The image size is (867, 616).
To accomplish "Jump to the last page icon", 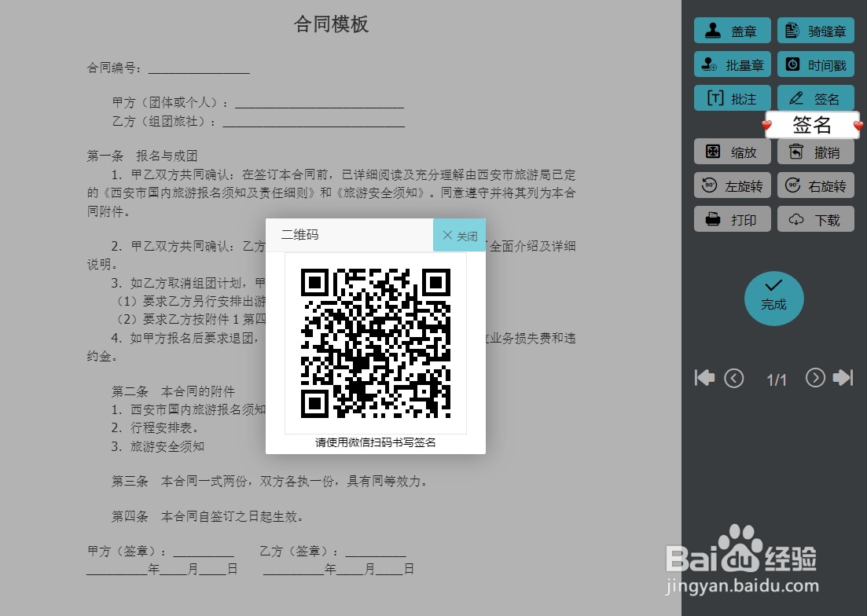I will [x=843, y=378].
